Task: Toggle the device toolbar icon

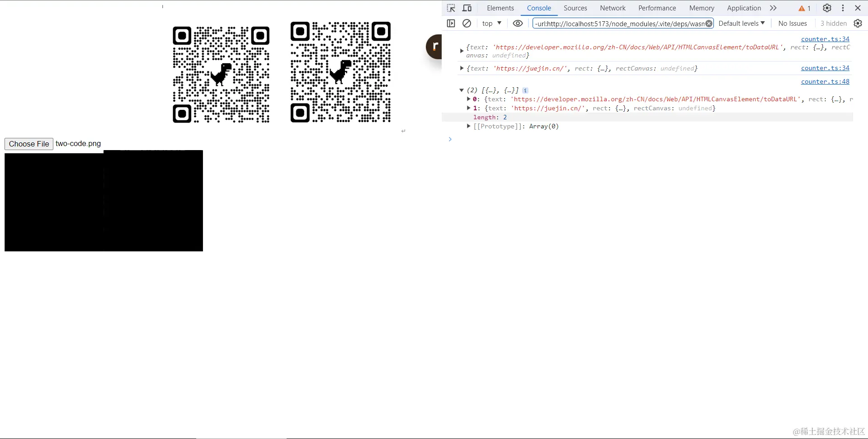Action: click(x=467, y=8)
